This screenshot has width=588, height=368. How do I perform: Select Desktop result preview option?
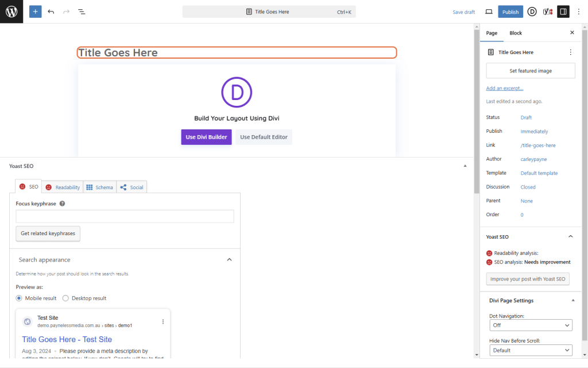pyautogui.click(x=65, y=298)
